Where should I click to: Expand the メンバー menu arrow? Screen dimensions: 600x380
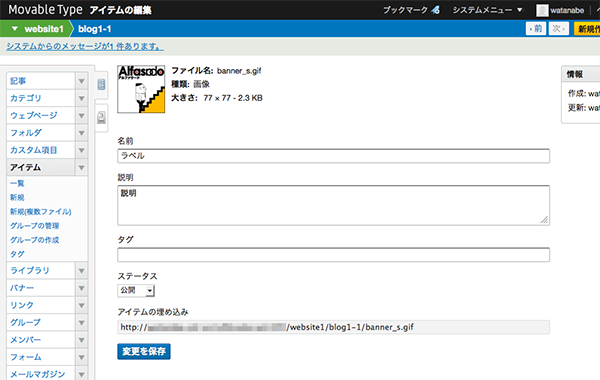tap(81, 339)
